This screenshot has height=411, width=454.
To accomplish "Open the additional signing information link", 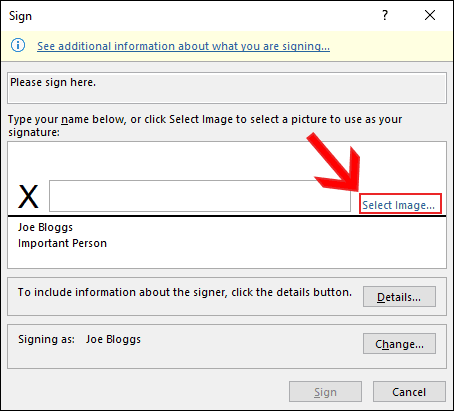I will coord(183,46).
